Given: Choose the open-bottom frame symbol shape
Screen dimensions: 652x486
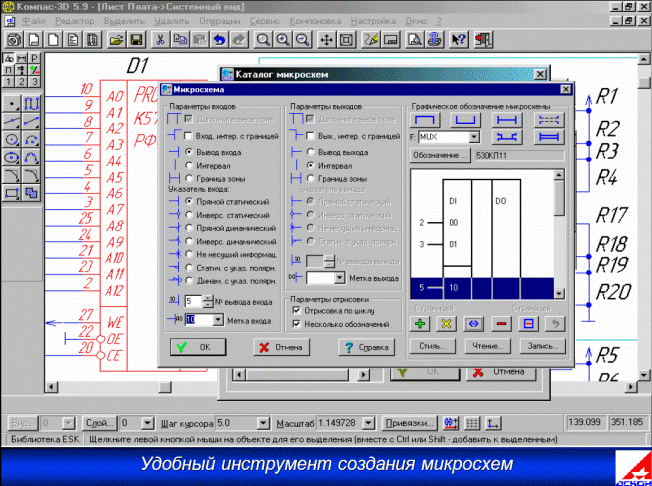Looking at the screenshot, I should [x=425, y=120].
